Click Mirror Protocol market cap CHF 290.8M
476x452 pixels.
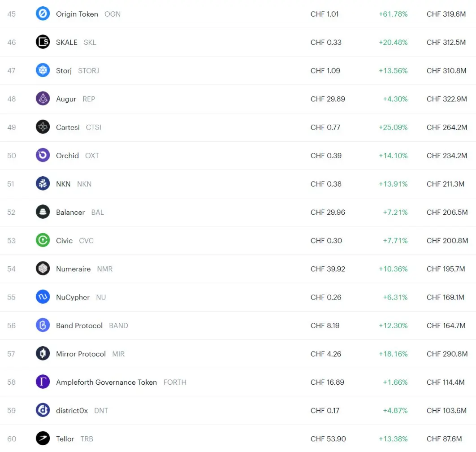[x=447, y=354]
